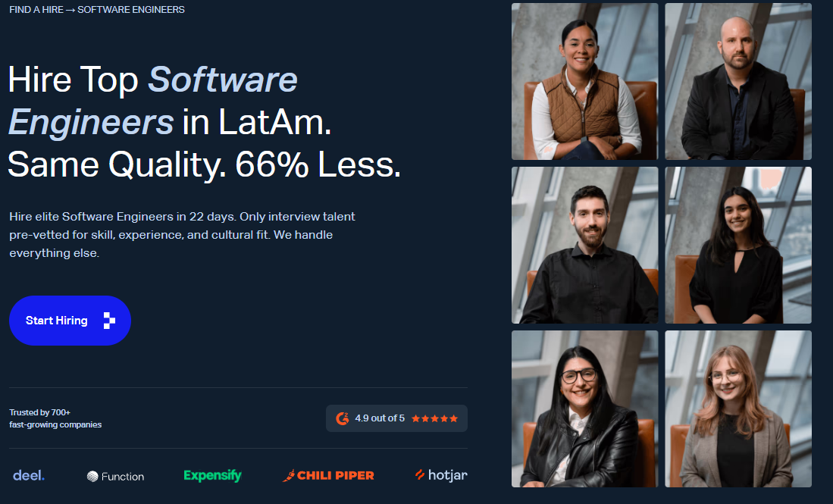Click the Function company logo
Image resolution: width=833 pixels, height=504 pixels.
coord(115,477)
